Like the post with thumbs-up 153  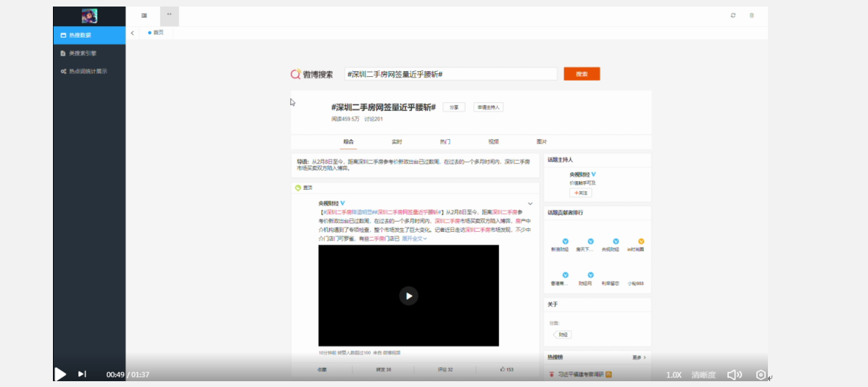pyautogui.click(x=507, y=370)
